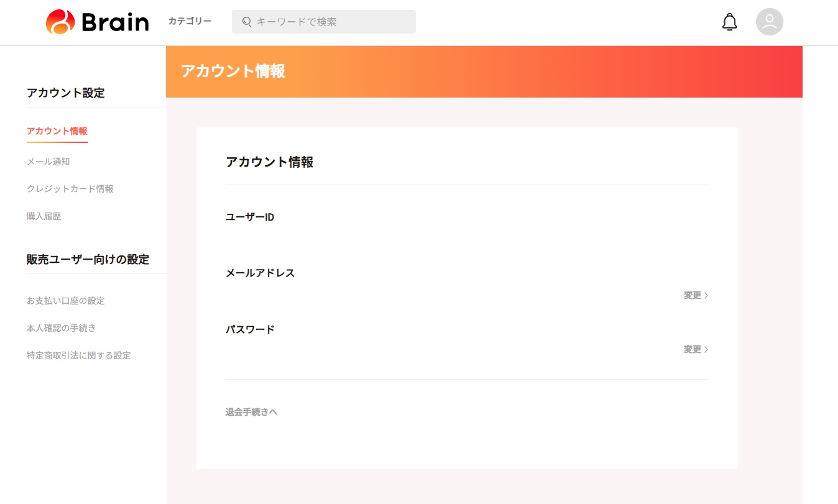Open お支払い口座の設定
838x504 pixels.
(x=66, y=301)
